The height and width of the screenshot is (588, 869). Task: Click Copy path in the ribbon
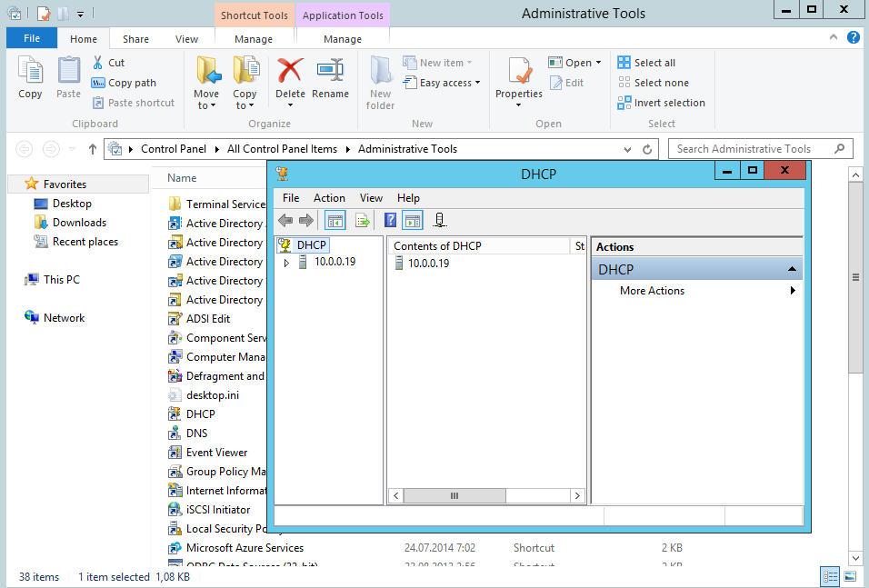pyautogui.click(x=125, y=83)
